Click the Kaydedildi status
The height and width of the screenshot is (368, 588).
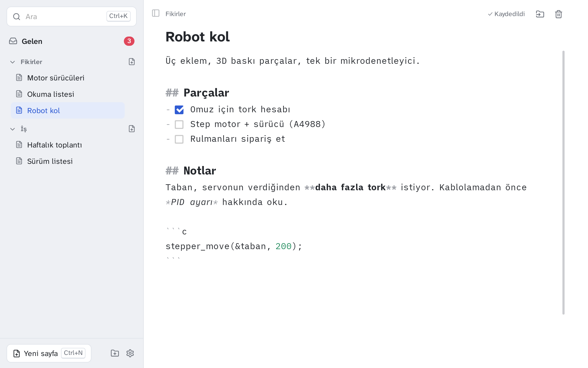click(x=506, y=14)
